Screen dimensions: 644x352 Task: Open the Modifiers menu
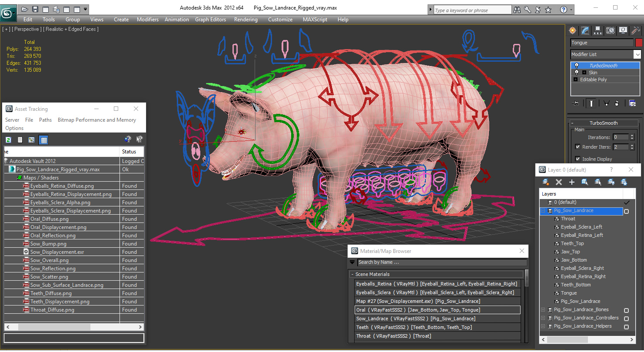click(x=147, y=20)
